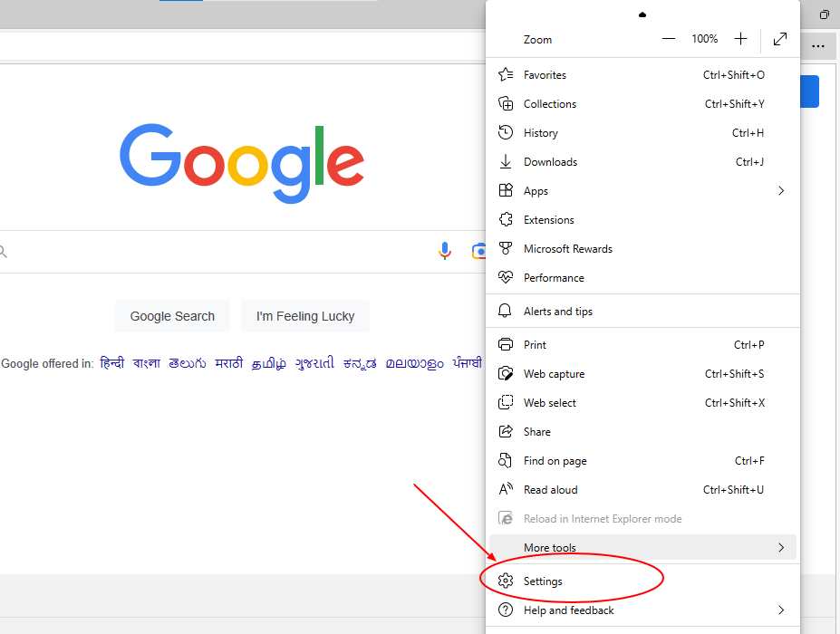Open Edge Settings

(x=544, y=581)
